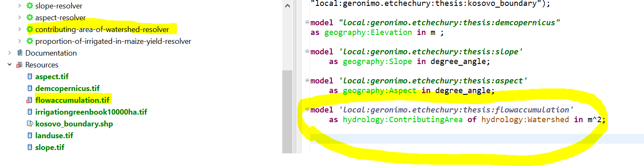Expand the aspect-resolver tree node

coord(20,18)
